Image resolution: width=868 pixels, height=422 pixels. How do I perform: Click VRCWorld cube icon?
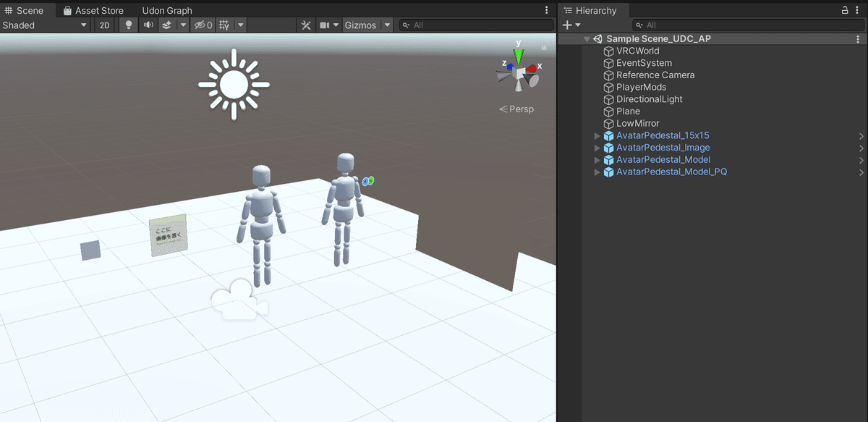(608, 51)
